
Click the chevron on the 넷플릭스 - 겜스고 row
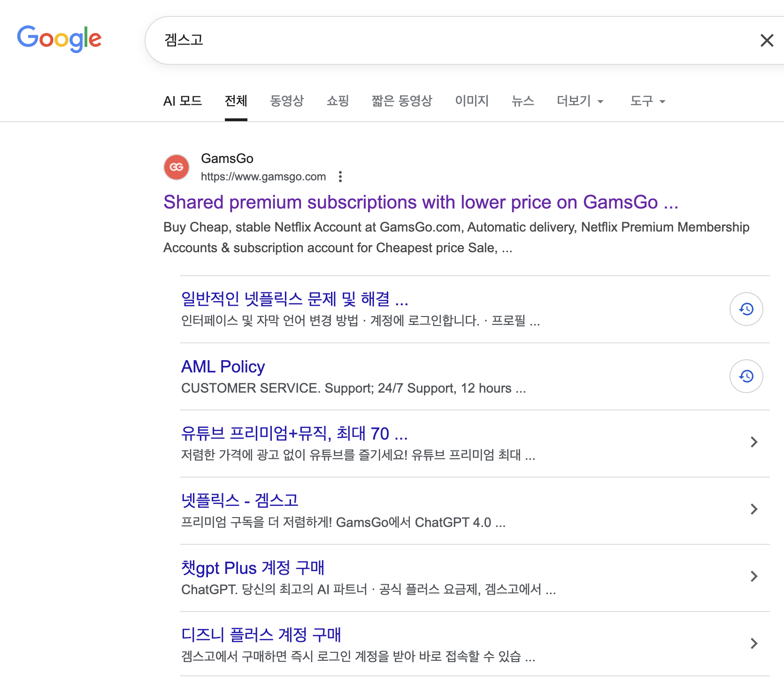pyautogui.click(x=754, y=509)
